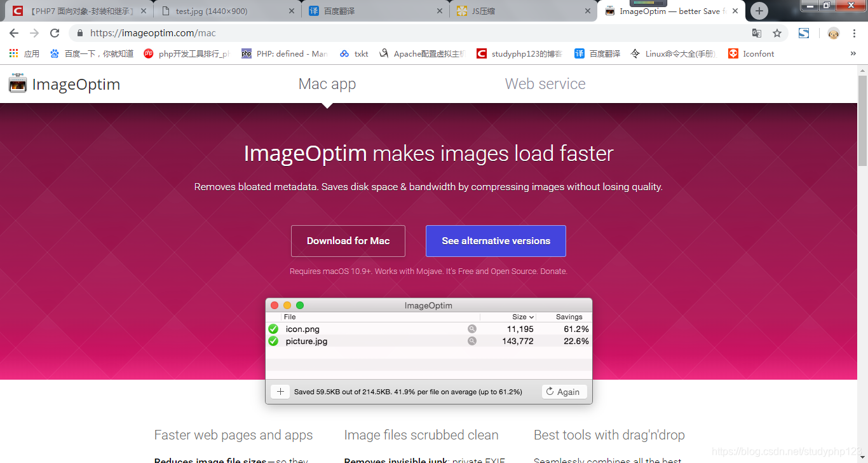Open the Apache配置虚拟主机 bookmark
The image size is (868, 463).
pos(422,53)
